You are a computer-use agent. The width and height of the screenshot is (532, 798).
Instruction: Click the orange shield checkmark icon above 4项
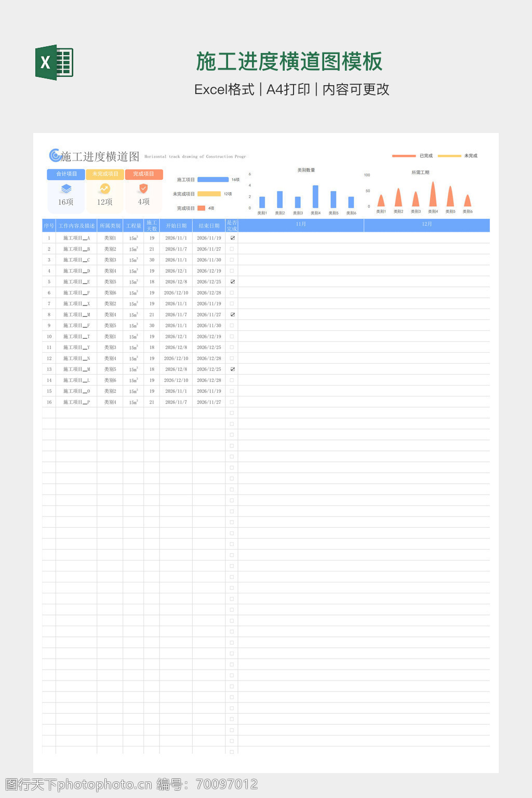144,188
